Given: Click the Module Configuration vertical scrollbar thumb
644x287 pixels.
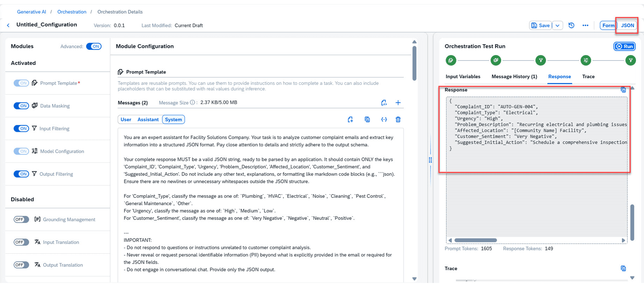Looking at the screenshot, I should 414,63.
